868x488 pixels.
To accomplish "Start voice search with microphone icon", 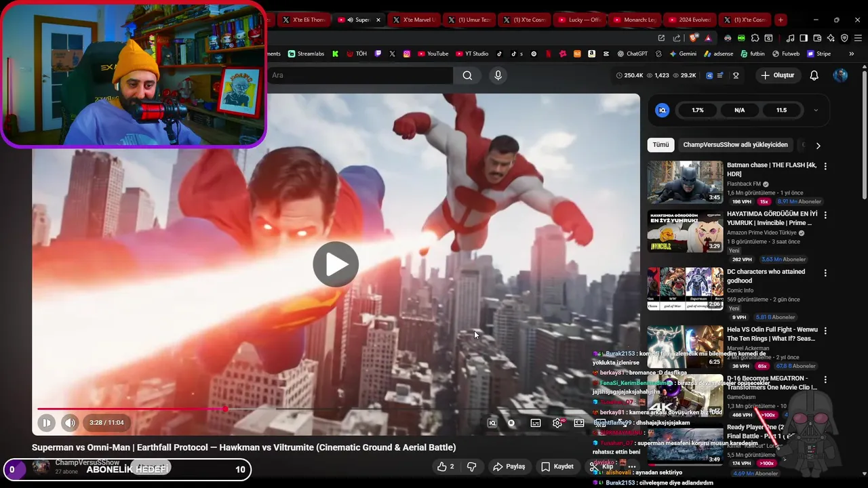I will pos(498,75).
